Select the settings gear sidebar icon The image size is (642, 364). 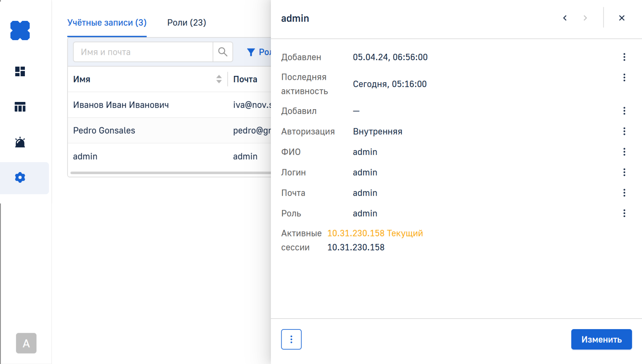coord(20,177)
